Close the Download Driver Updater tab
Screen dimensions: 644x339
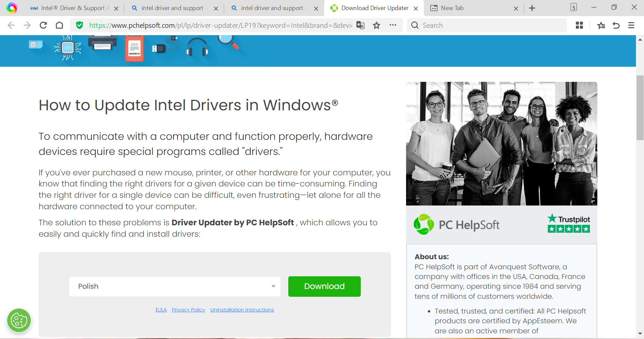point(416,8)
